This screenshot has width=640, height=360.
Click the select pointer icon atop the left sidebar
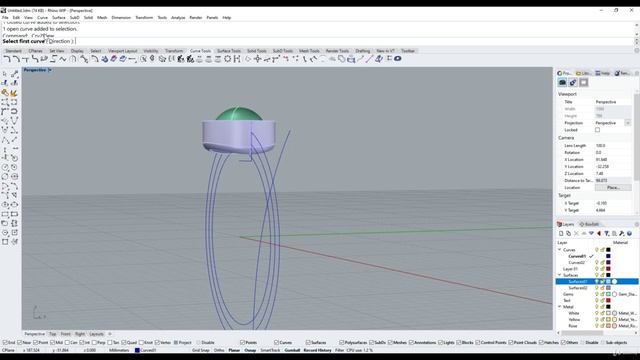click(x=5, y=74)
